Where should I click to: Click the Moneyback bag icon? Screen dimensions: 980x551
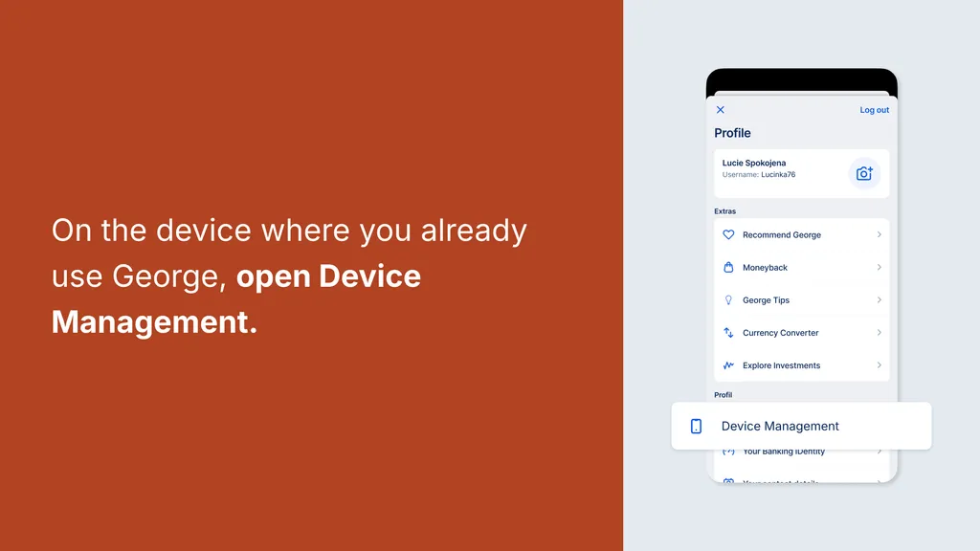click(x=728, y=268)
